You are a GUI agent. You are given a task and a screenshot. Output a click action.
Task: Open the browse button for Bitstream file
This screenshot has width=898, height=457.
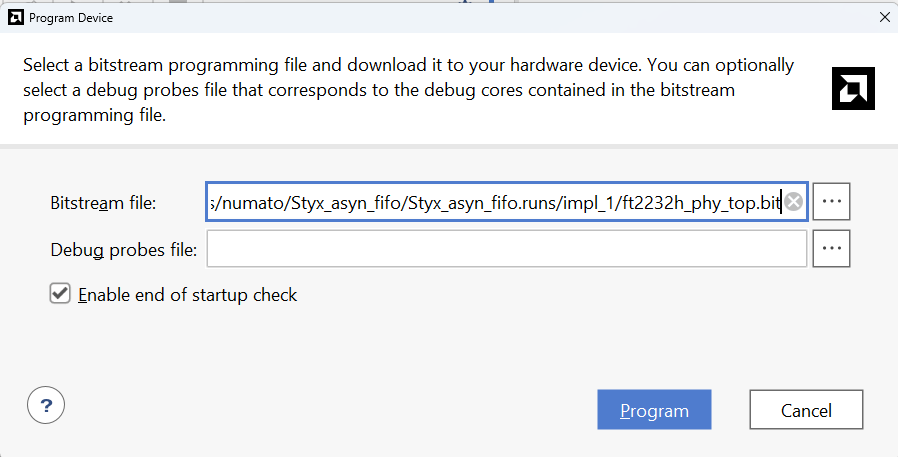click(831, 202)
